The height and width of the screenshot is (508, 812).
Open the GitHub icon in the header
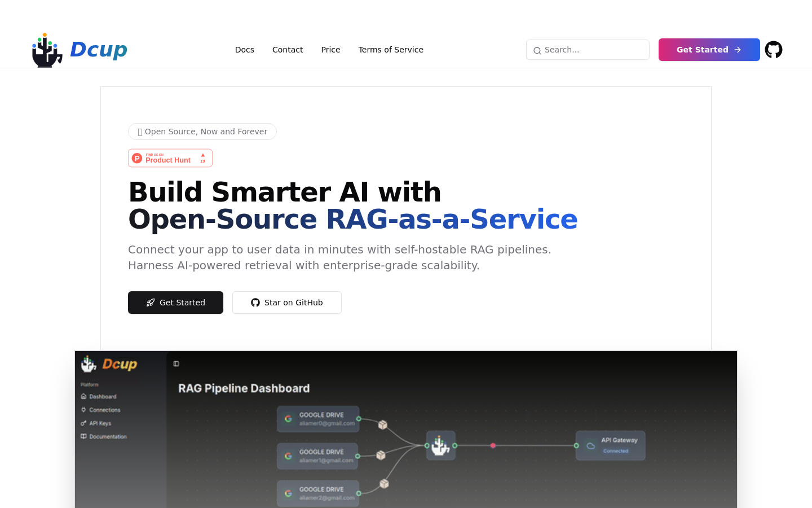(x=774, y=50)
